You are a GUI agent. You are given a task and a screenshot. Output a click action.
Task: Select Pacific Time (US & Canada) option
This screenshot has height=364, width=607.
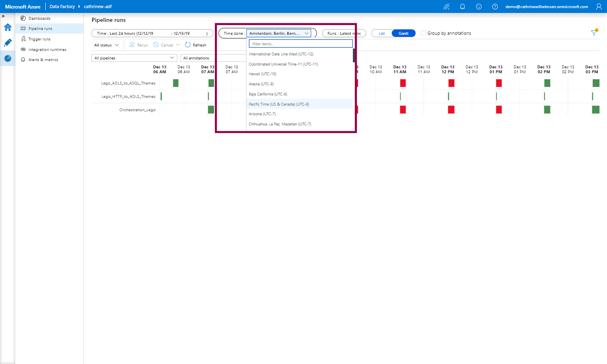(x=279, y=104)
